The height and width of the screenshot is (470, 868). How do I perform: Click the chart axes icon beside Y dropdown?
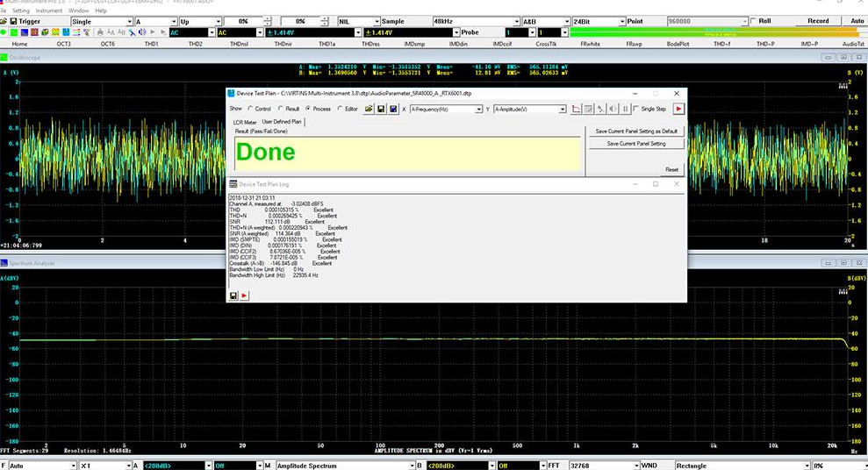[x=577, y=109]
